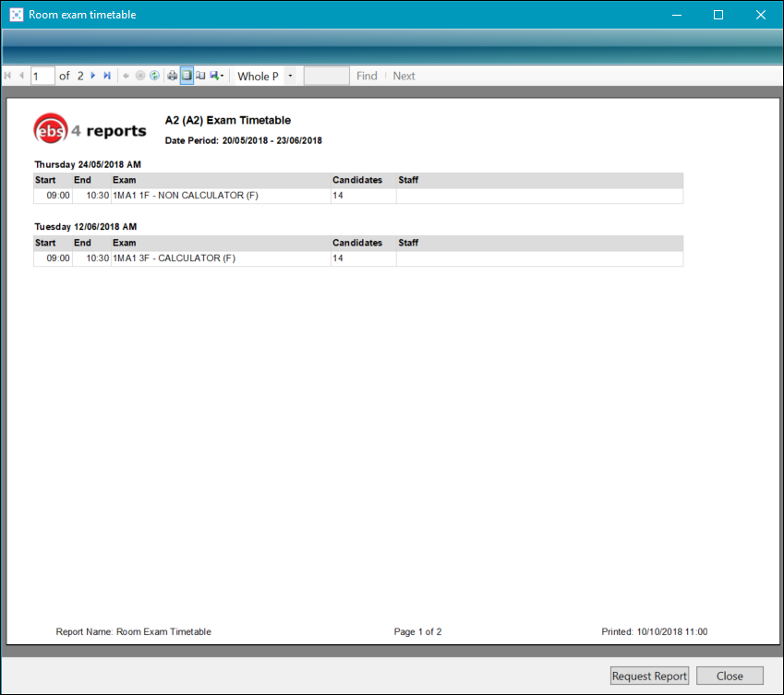
Task: Jump to the last report page
Action: click(x=107, y=76)
